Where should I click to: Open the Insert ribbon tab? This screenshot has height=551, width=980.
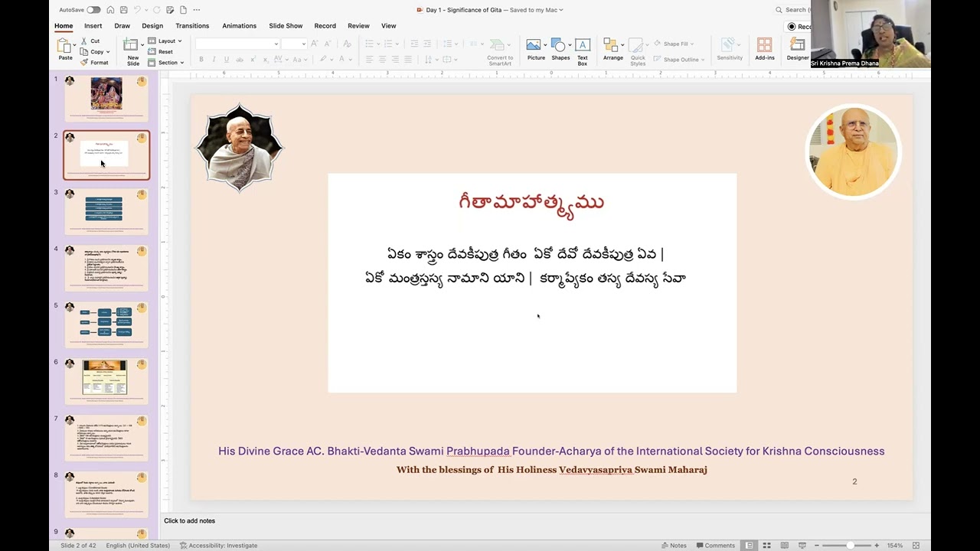click(x=93, y=26)
